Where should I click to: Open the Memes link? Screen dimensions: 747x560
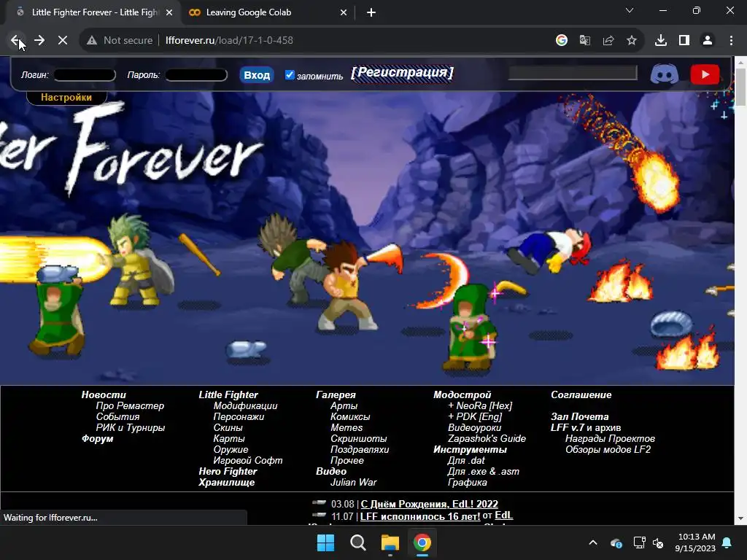(347, 427)
